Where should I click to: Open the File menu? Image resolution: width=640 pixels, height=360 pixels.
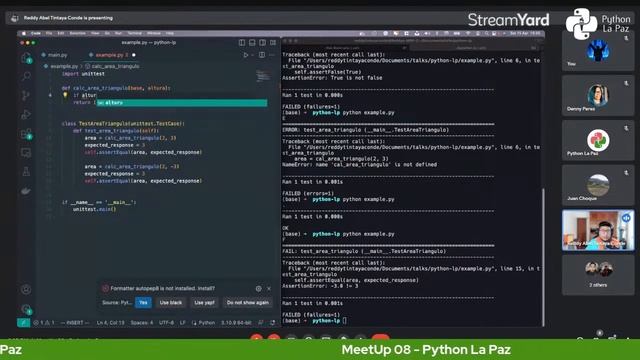(x=49, y=33)
